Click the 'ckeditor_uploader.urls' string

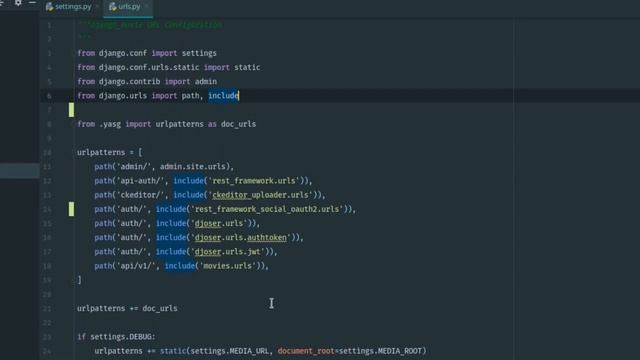tap(262, 195)
